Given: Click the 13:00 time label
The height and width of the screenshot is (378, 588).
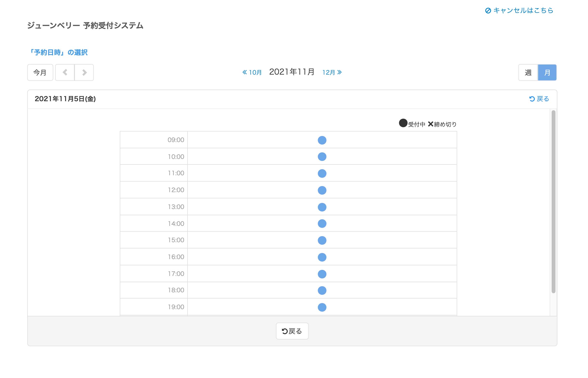Looking at the screenshot, I should coord(176,207).
